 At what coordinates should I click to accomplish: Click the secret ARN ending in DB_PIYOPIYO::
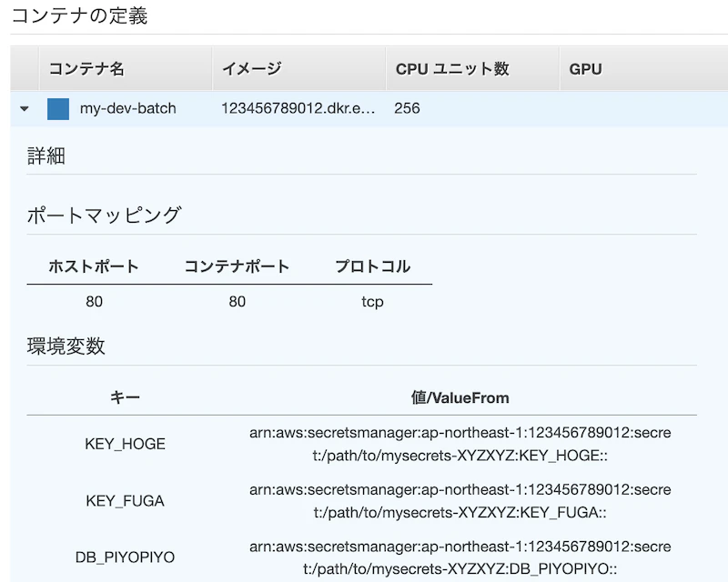pos(460,557)
